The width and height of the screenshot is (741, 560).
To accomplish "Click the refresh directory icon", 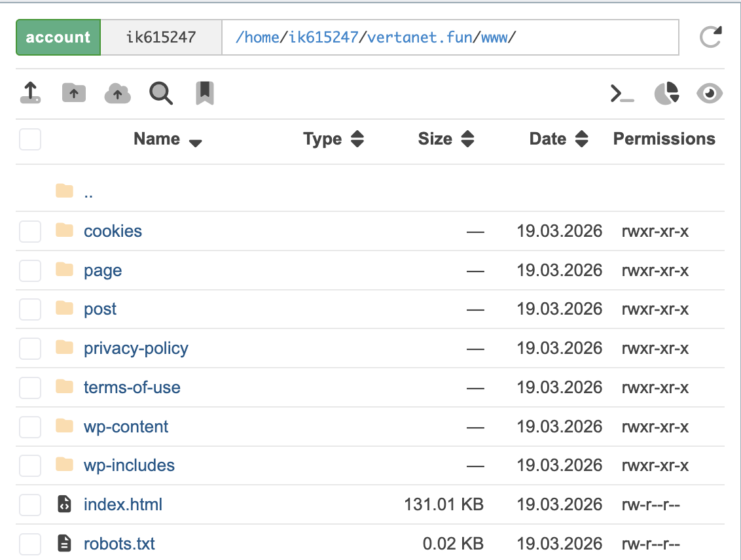I will point(710,37).
